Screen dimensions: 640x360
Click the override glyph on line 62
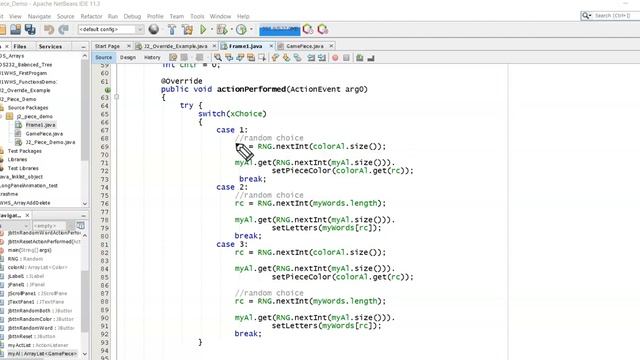(x=108, y=89)
